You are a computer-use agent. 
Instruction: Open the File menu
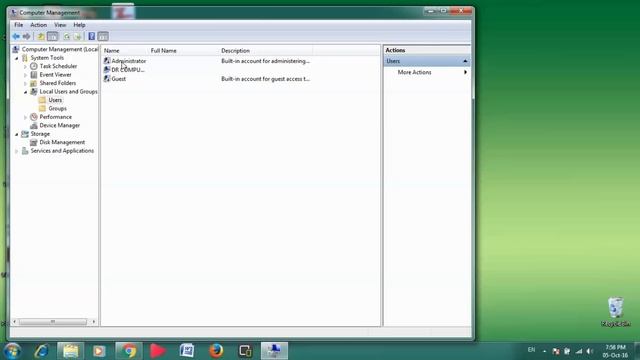[18, 25]
